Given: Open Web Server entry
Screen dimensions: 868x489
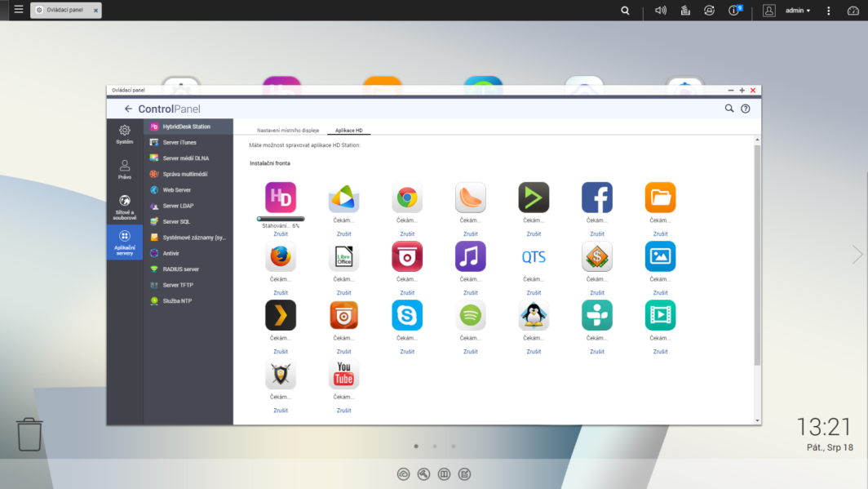Looking at the screenshot, I should pos(188,190).
